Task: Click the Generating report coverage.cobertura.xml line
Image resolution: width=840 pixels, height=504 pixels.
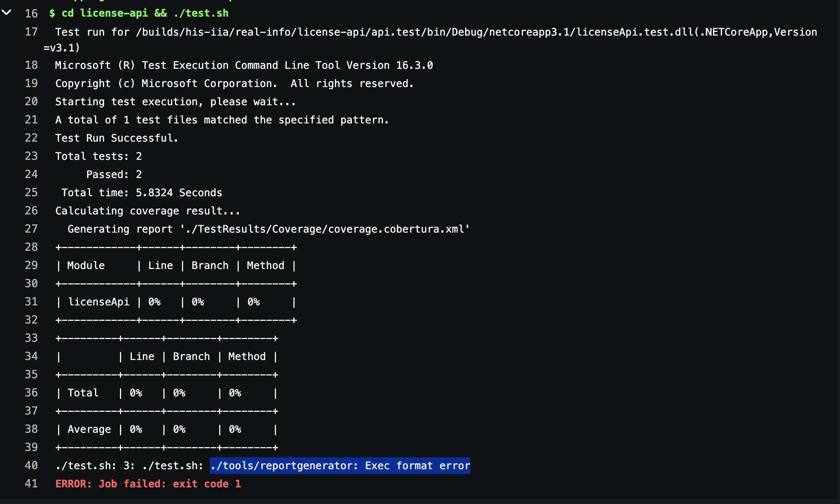Action: coord(268,229)
